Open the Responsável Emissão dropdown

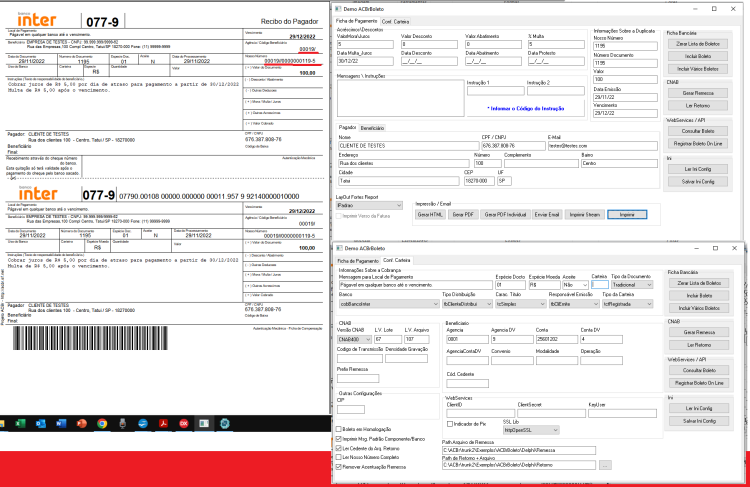tap(574, 304)
